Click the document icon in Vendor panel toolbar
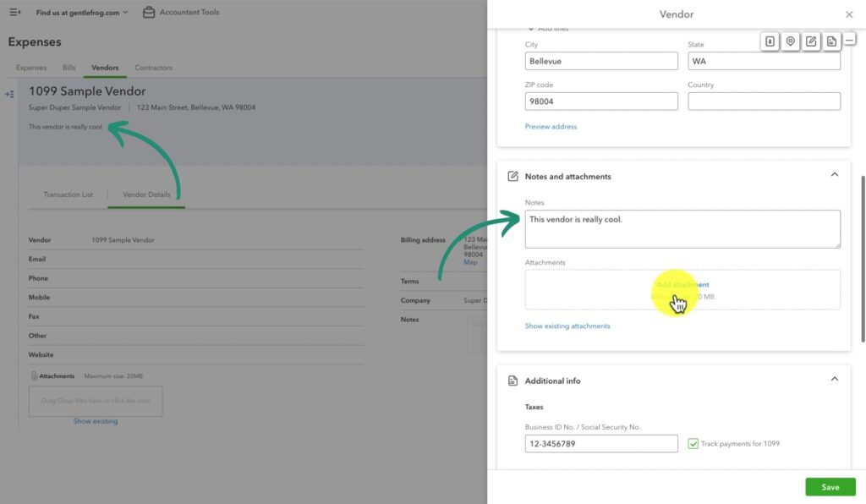This screenshot has width=866, height=504. [830, 41]
